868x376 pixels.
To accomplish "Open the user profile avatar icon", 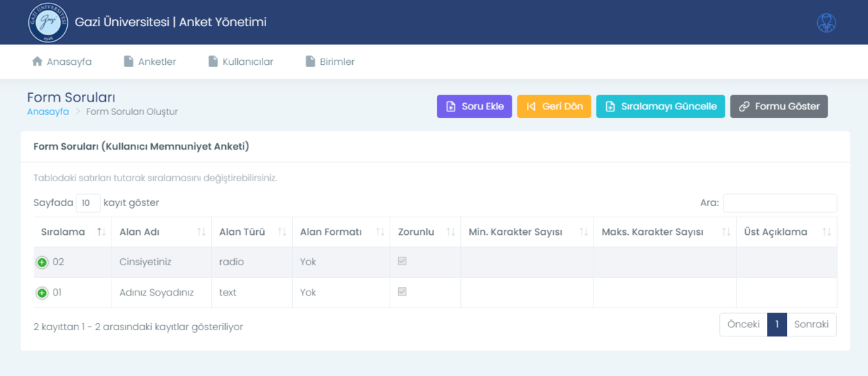I will coord(826,23).
